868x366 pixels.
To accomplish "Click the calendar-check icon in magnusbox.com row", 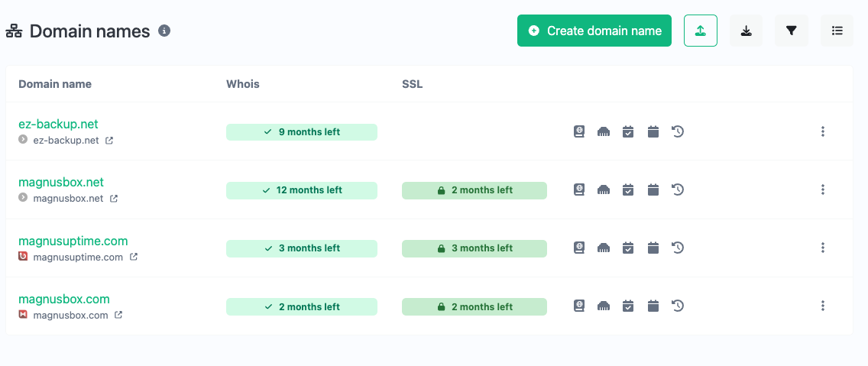I will [628, 306].
